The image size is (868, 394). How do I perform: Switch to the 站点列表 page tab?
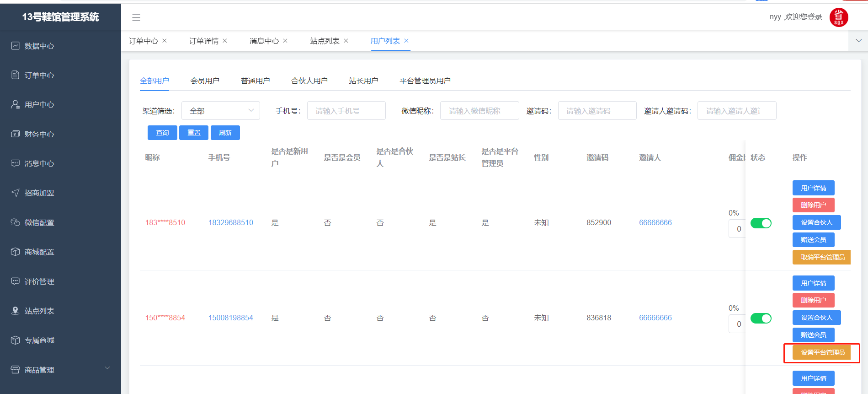coord(325,41)
